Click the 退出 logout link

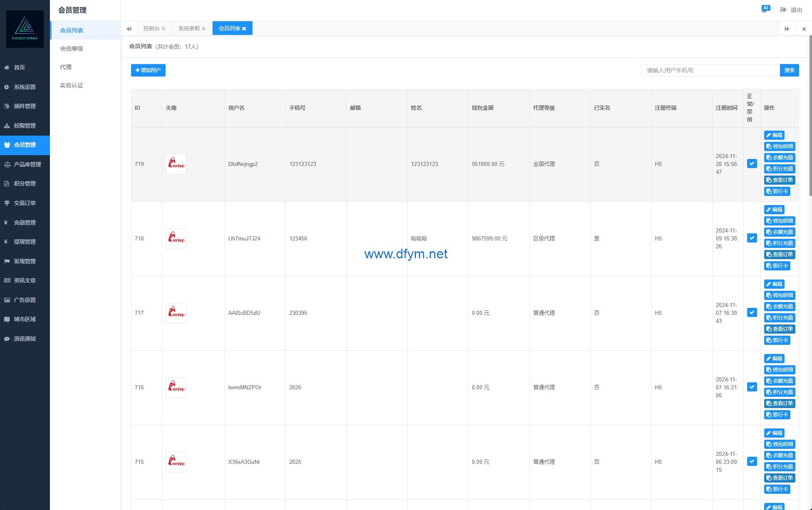(x=791, y=10)
